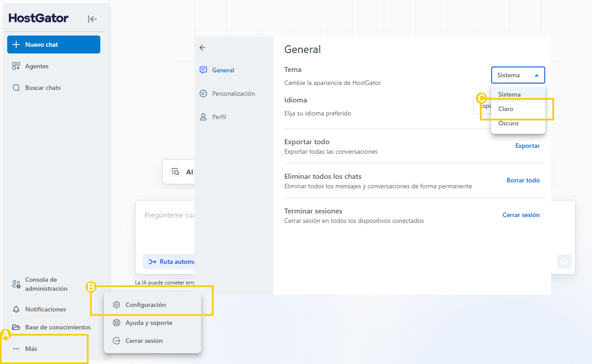Click the Ruta automática routing button
The image size is (592, 364).
[169, 262]
